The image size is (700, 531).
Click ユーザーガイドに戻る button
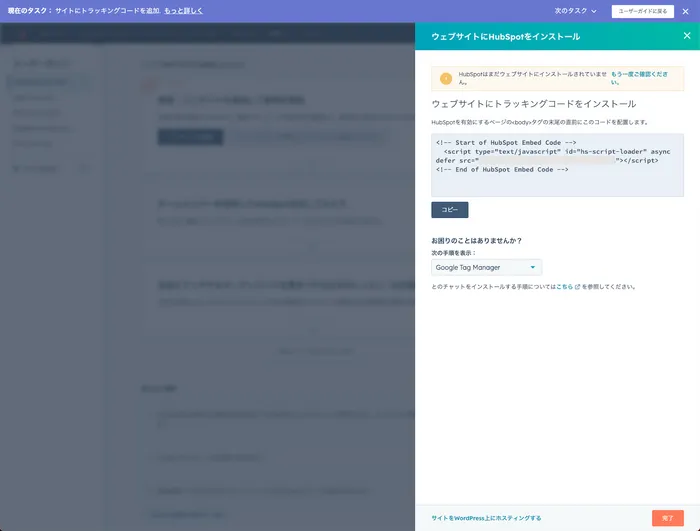(x=642, y=11)
